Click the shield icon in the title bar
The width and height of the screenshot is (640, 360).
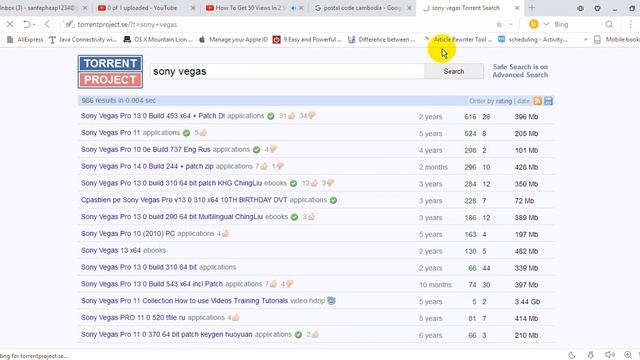597,8
